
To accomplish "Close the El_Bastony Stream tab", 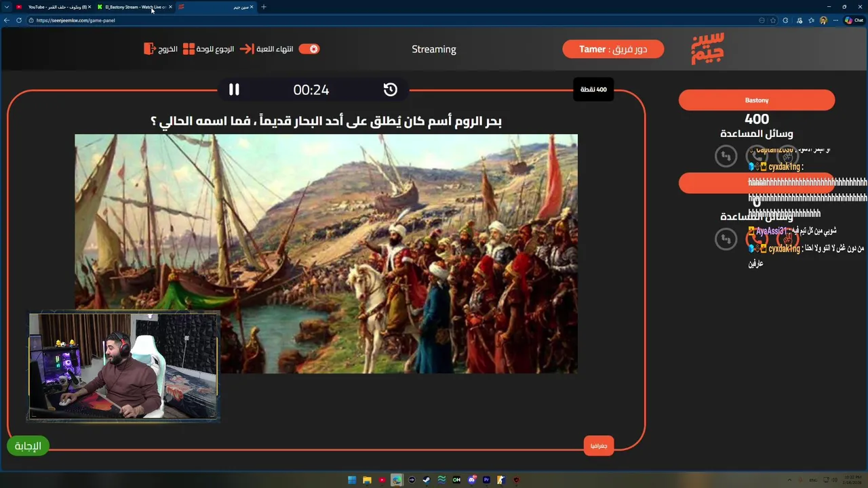I will click(170, 7).
